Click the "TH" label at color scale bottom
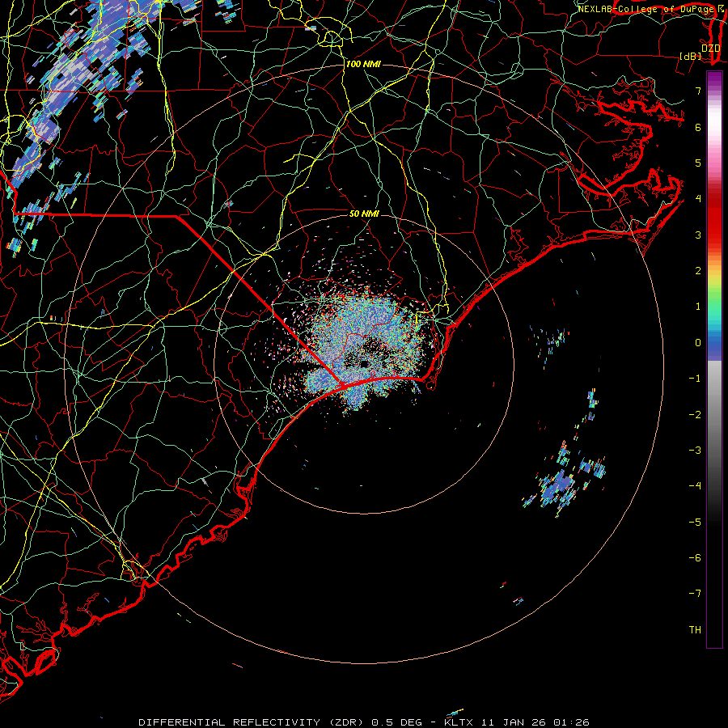Viewport: 728px width, 728px height. (x=695, y=630)
